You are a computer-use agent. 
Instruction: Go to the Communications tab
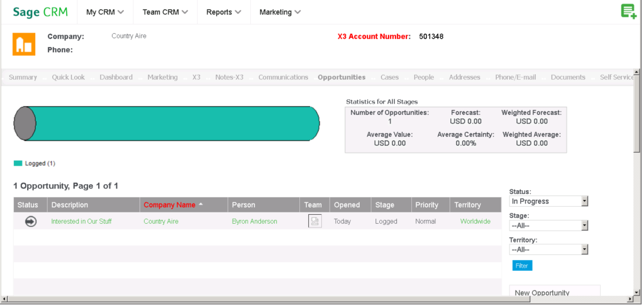(283, 77)
